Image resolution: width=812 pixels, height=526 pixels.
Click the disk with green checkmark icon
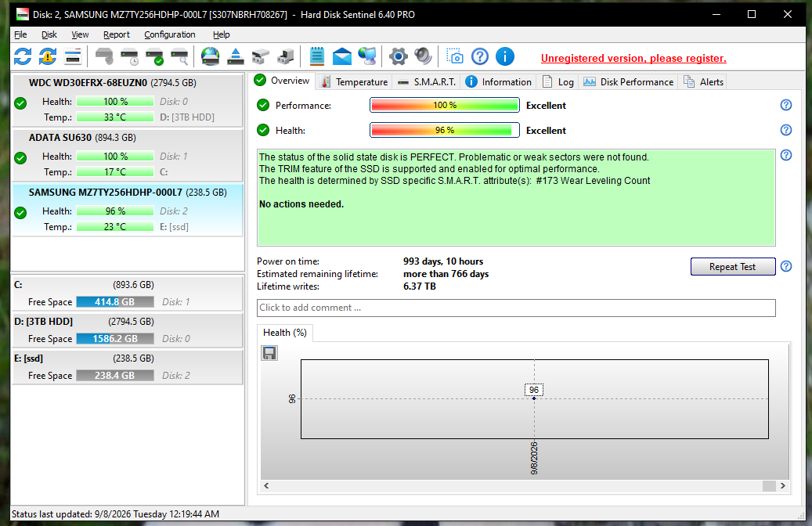tap(154, 56)
